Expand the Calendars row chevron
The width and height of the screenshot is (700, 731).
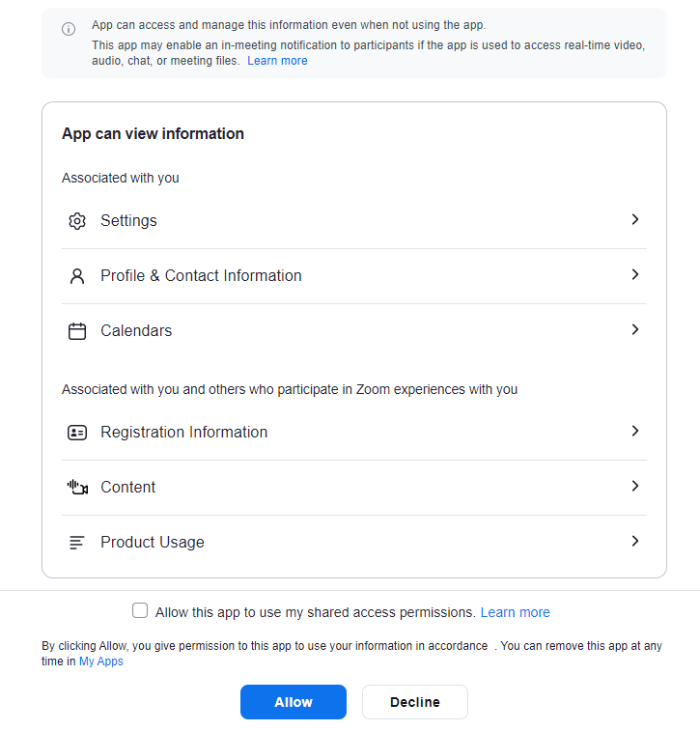coord(634,330)
